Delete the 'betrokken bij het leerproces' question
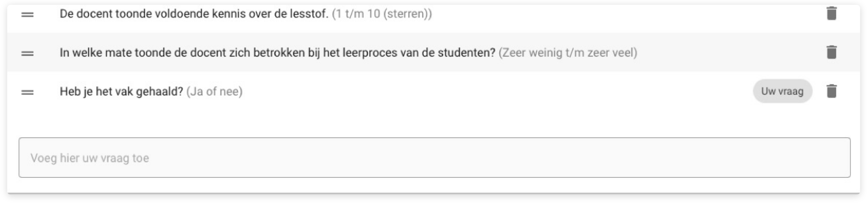The width and height of the screenshot is (868, 203). point(831,52)
